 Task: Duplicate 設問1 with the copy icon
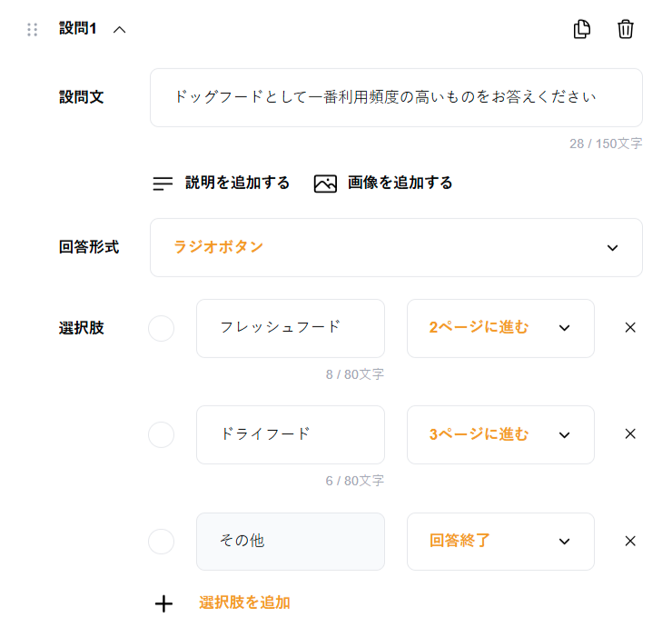[582, 29]
